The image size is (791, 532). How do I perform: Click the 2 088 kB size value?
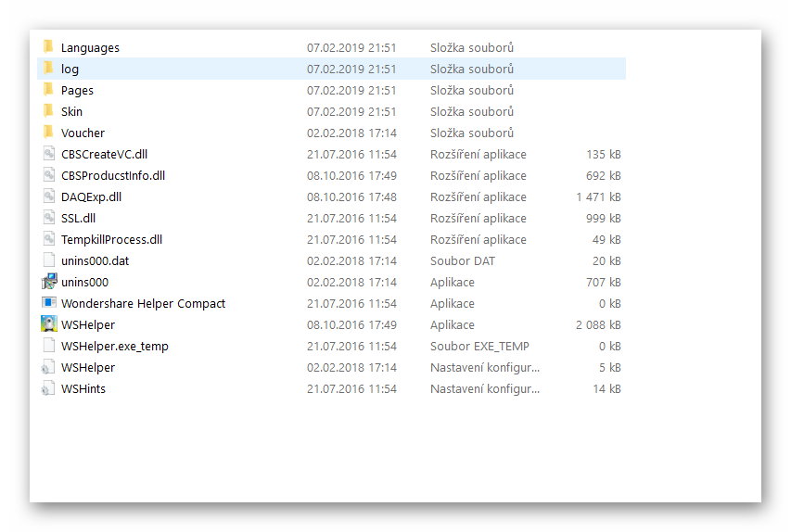point(598,324)
